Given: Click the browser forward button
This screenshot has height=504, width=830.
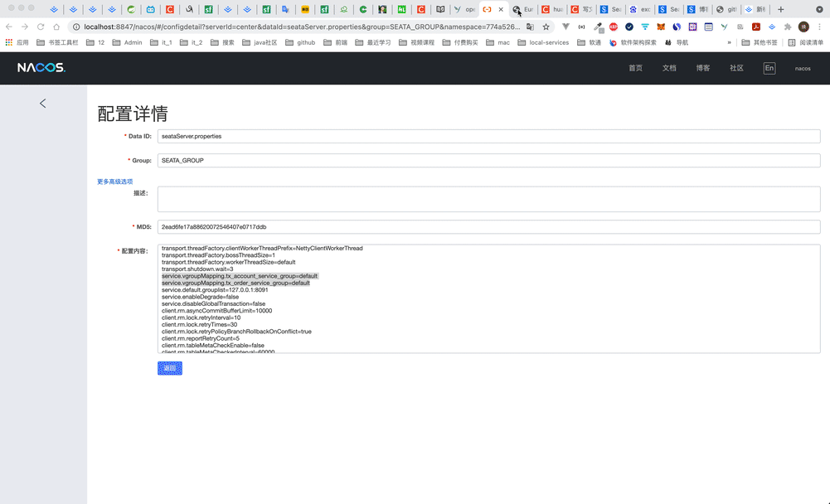Looking at the screenshot, I should (25, 27).
